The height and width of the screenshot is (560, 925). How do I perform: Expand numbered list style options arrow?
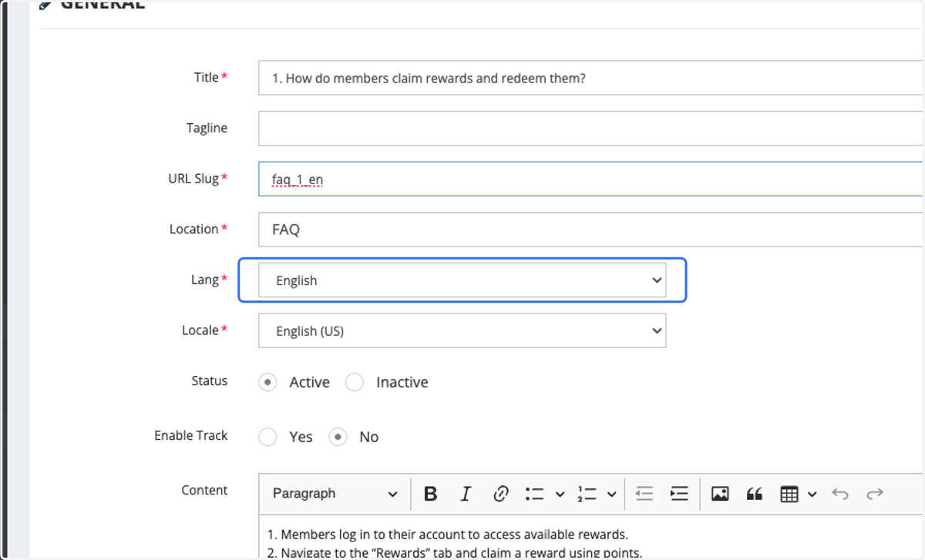coord(612,495)
